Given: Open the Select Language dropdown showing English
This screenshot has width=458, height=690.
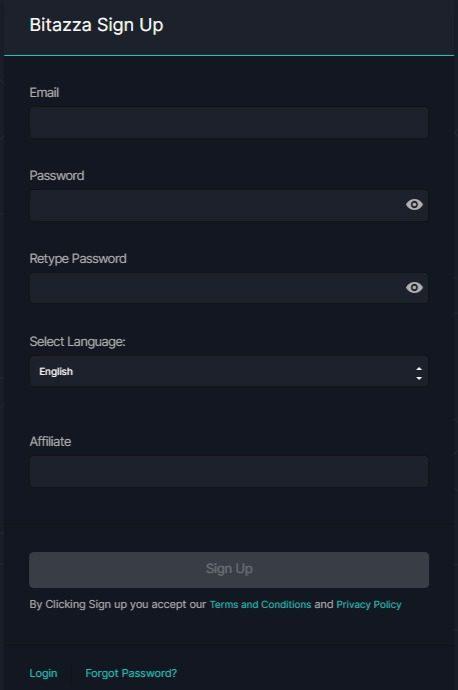Looking at the screenshot, I should [229, 371].
